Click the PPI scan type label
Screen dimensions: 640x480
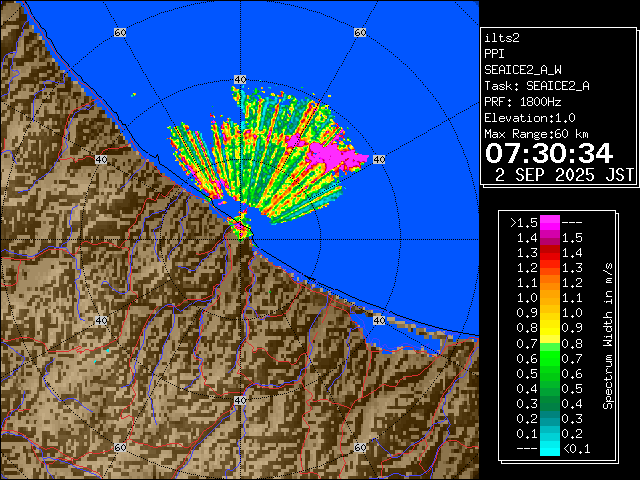pyautogui.click(x=494, y=53)
